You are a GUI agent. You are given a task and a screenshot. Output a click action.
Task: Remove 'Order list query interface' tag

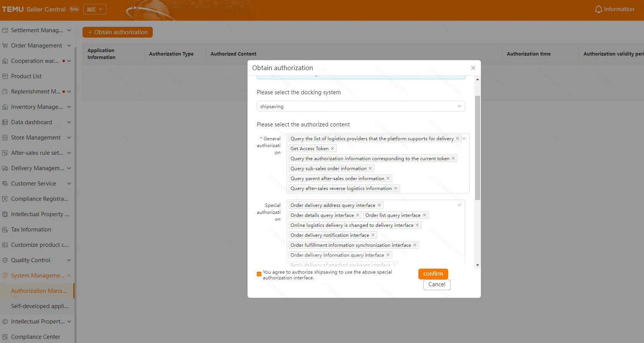424,215
